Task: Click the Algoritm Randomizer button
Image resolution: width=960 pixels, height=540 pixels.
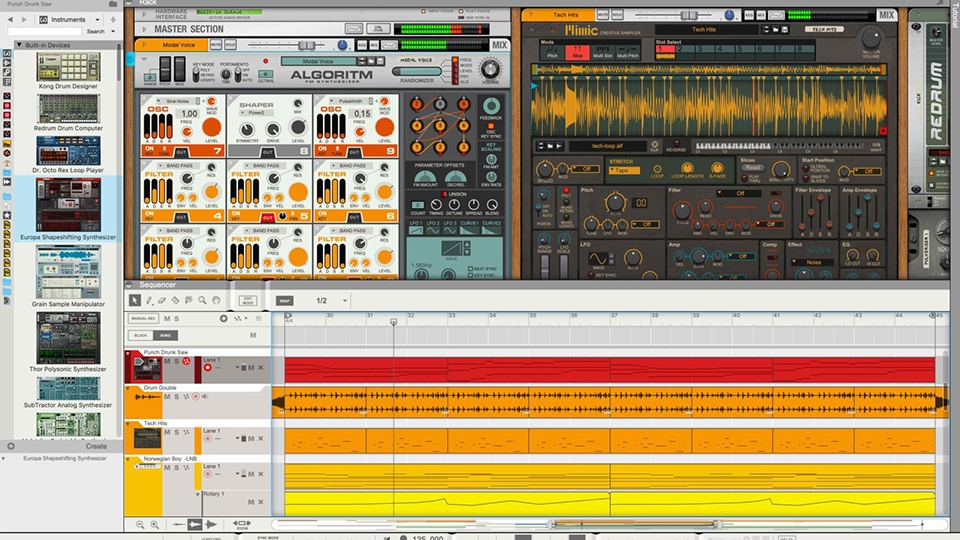Action: pos(416,72)
